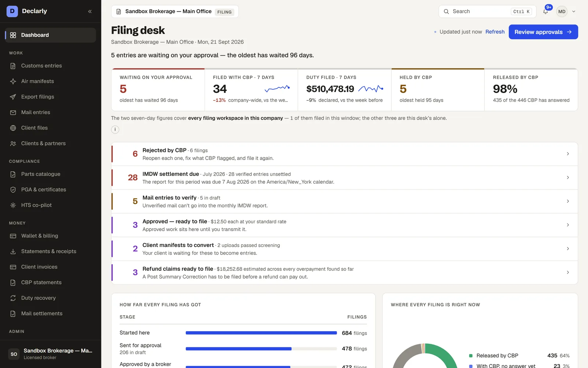Click the Sent for approval progress bar
588x368 pixels.
pyautogui.click(x=261, y=348)
